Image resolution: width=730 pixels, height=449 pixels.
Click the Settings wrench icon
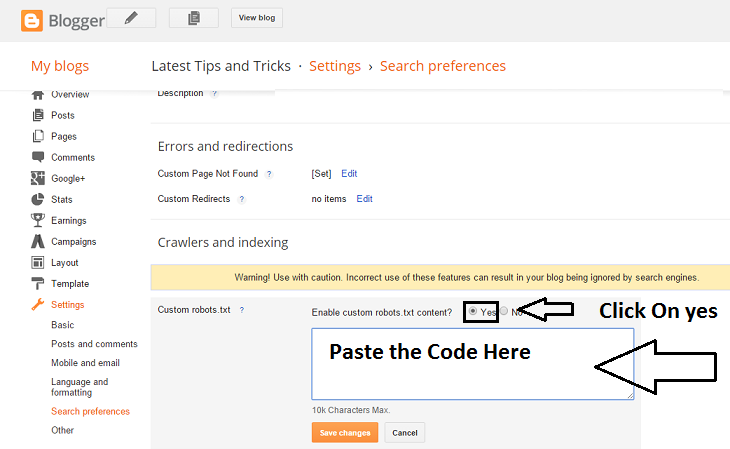[x=38, y=304]
